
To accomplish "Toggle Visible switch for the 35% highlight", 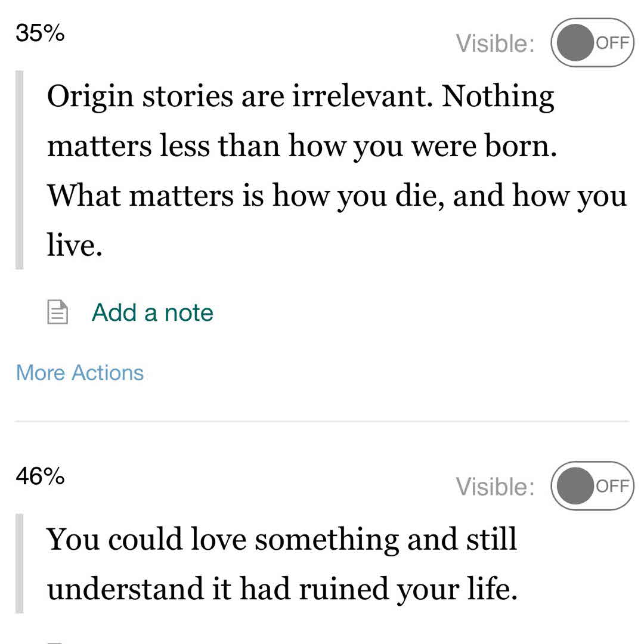I will click(592, 42).
